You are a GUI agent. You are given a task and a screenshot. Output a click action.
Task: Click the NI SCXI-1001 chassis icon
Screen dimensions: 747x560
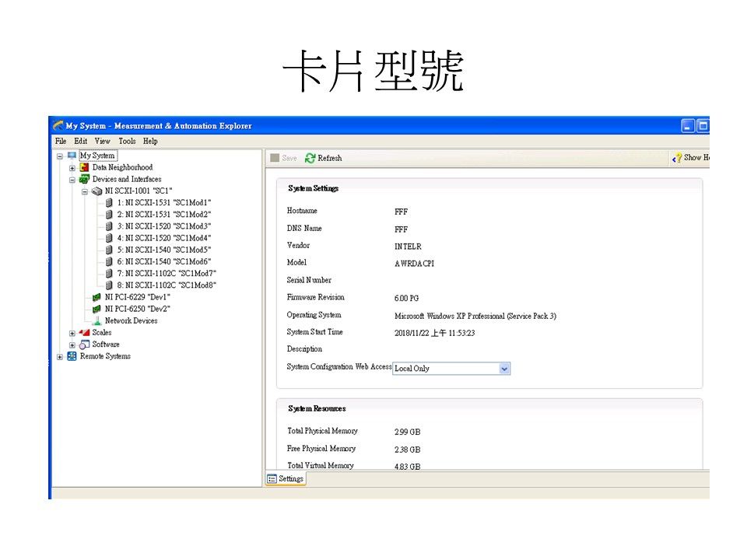96,191
